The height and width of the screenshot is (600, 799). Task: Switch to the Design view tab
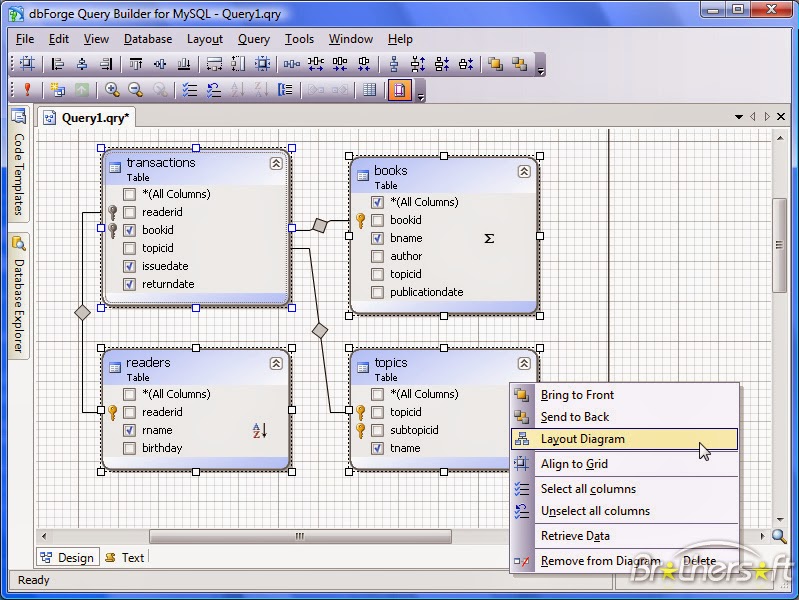click(68, 558)
